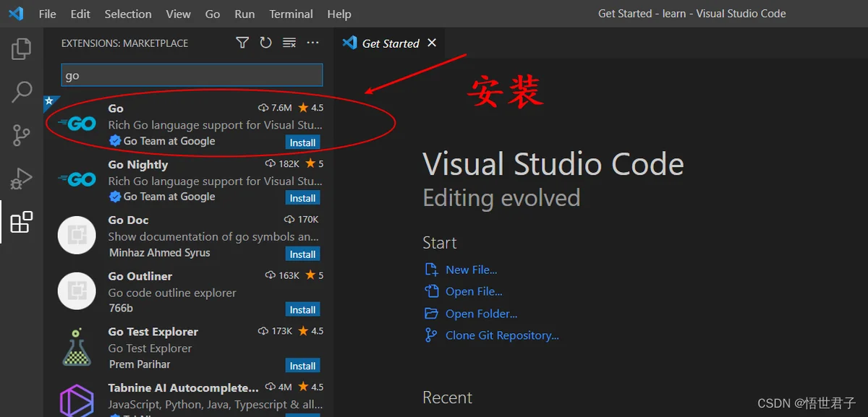Image resolution: width=868 pixels, height=417 pixels.
Task: Click the Go Nightly extension logo
Action: (77, 179)
